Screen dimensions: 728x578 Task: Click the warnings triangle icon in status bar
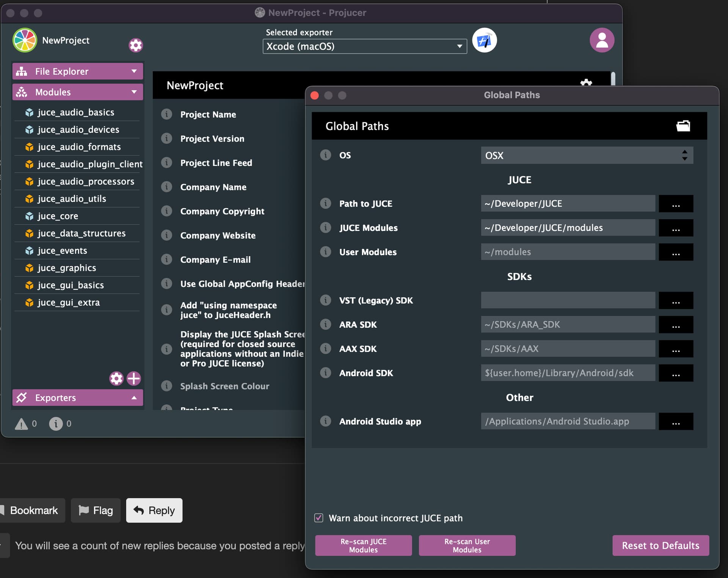[x=21, y=424]
